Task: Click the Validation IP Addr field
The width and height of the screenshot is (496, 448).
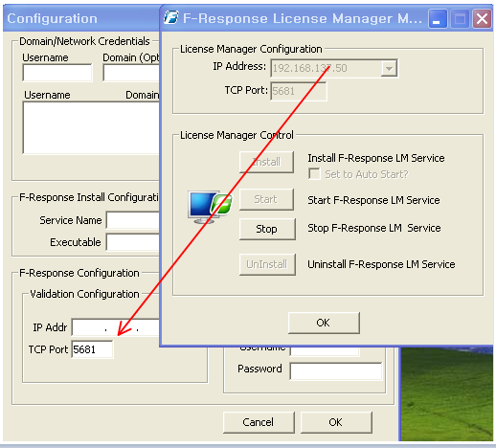Action: click(116, 327)
